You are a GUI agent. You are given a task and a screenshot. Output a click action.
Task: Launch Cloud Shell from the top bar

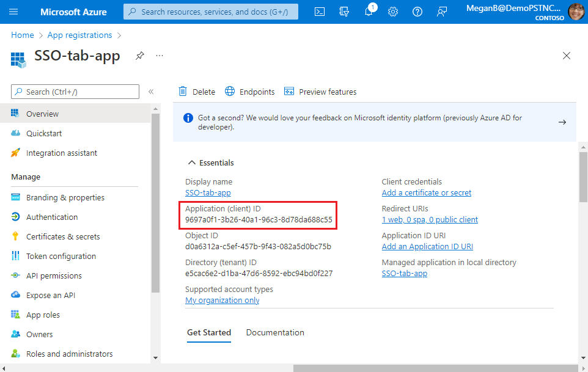point(320,12)
